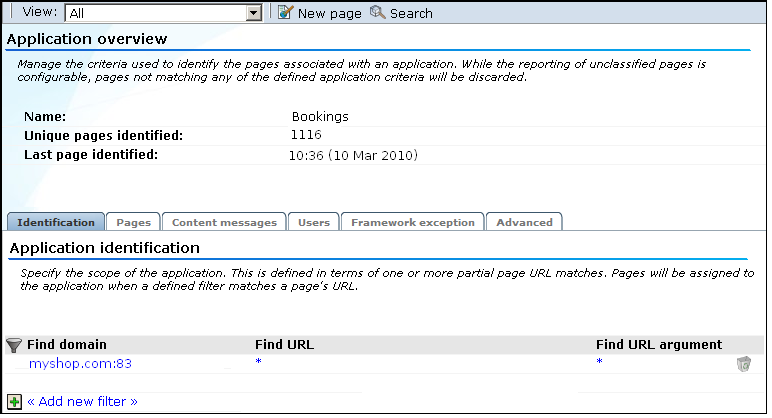
Task: Click the « Add new filter » link
Action: click(x=82, y=402)
